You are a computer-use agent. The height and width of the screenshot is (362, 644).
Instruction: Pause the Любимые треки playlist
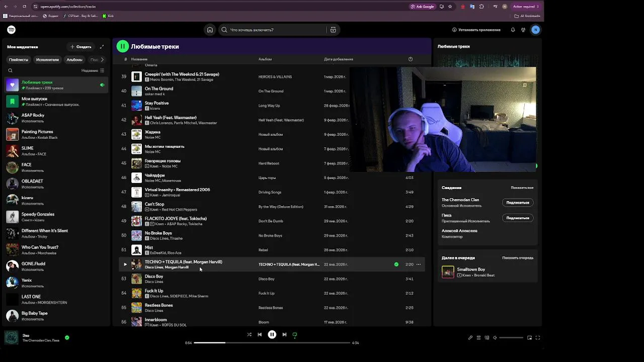pos(122,47)
